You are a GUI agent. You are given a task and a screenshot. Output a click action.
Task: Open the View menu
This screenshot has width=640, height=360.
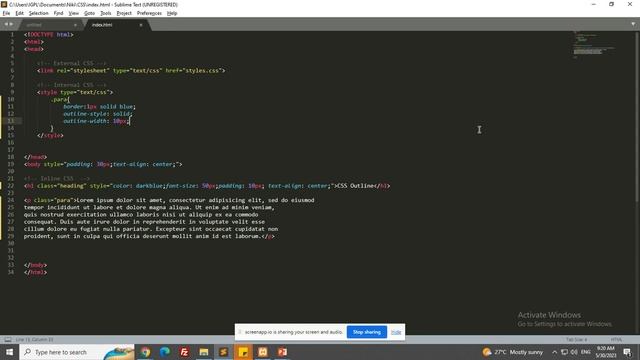[73, 13]
